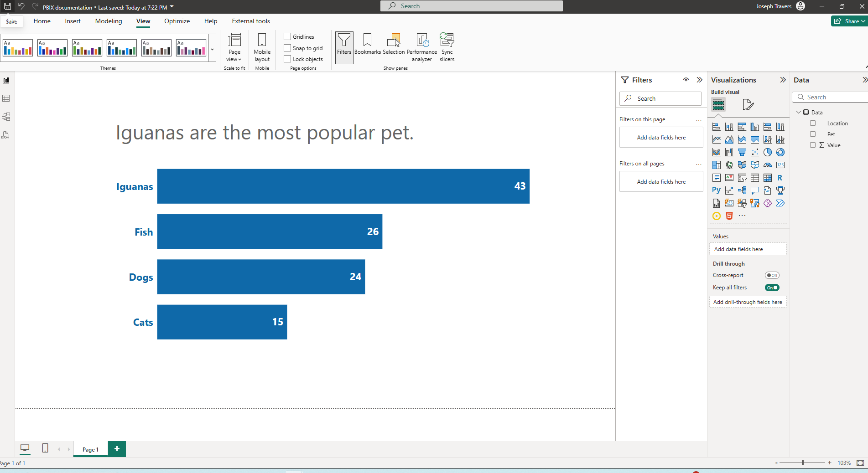Insert a Python visual

click(x=716, y=190)
